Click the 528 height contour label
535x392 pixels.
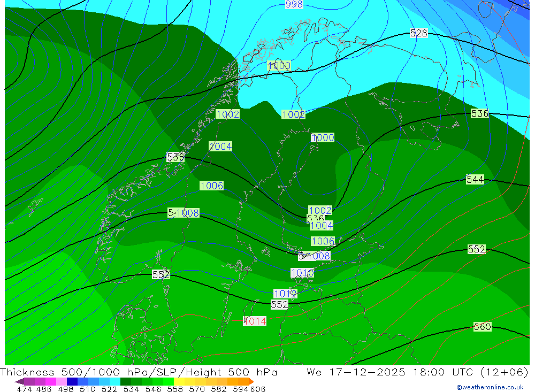point(419,33)
